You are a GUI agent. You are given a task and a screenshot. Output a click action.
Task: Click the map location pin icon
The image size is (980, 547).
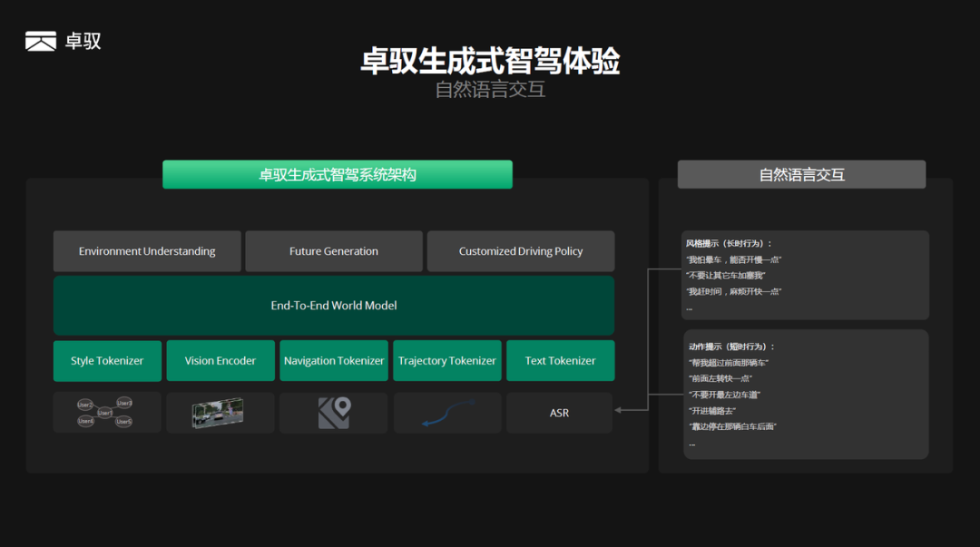pos(334,413)
